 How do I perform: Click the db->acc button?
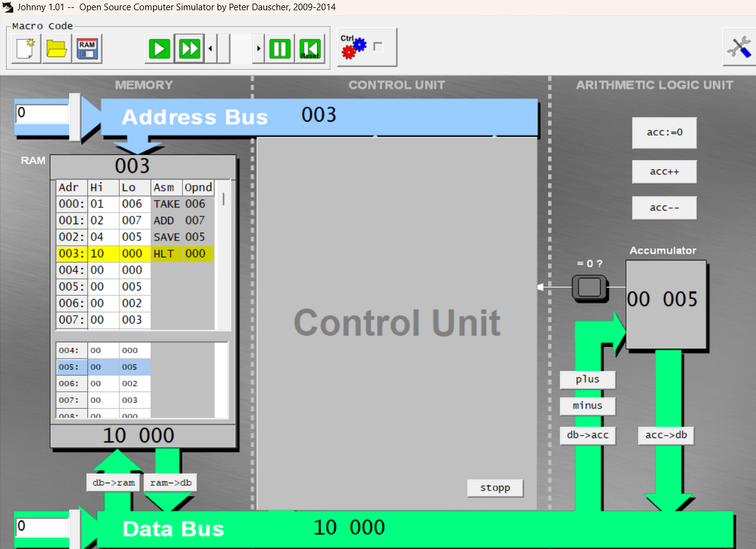588,435
